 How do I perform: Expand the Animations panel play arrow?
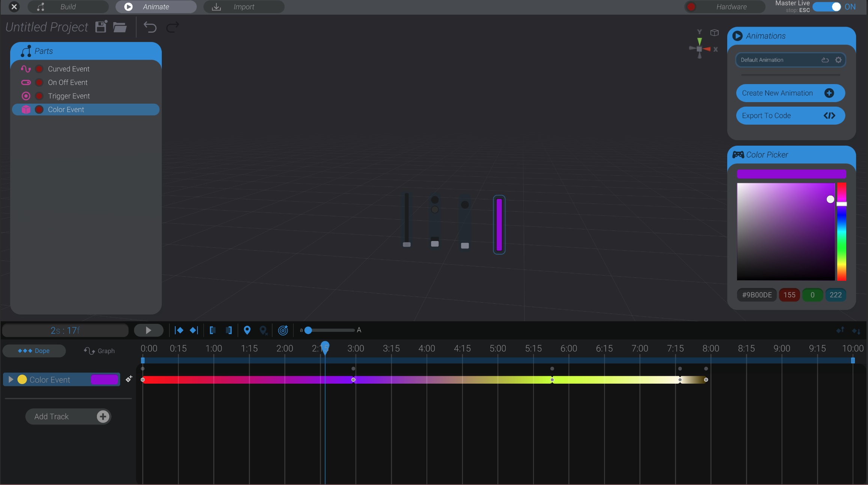tap(737, 36)
